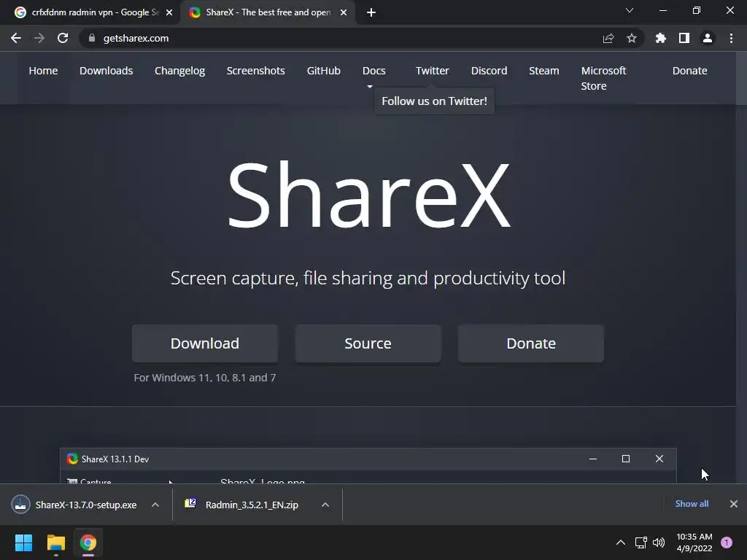This screenshot has width=747, height=560.
Task: Share this page via share icon
Action: 608,38
